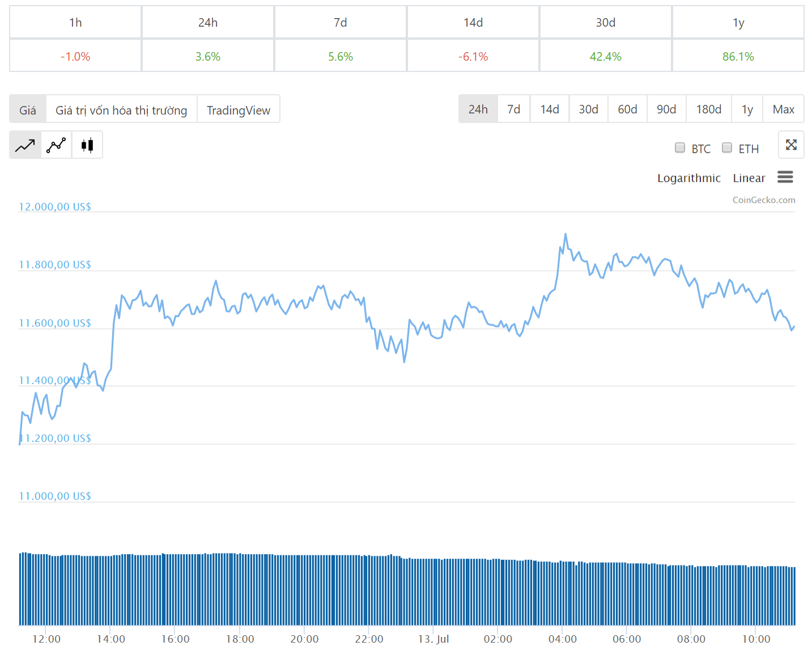Click the 86.1% value under 1y
Image resolution: width=812 pixels, height=650 pixels.
[738, 56]
